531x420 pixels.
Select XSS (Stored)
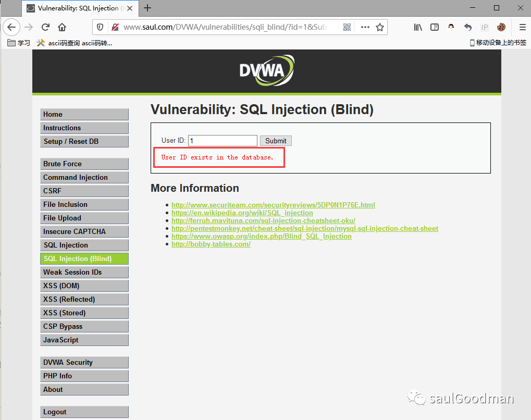(x=84, y=313)
